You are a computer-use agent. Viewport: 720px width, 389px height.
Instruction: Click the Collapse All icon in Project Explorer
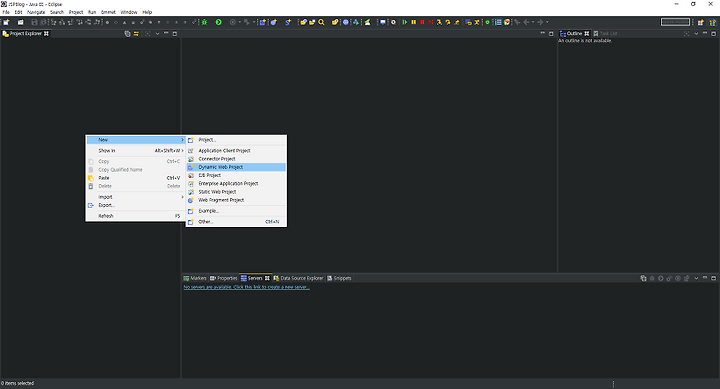(x=127, y=34)
